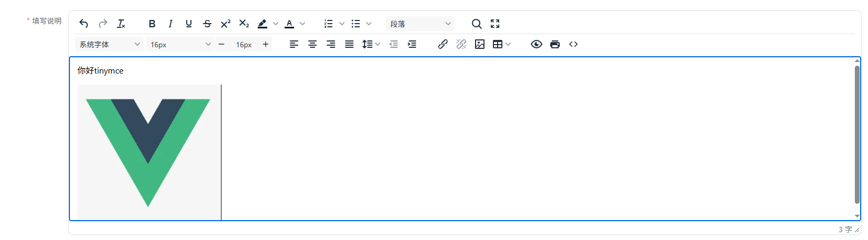Open the 段落 block format dropdown
This screenshot has height=240, width=868.
[420, 24]
